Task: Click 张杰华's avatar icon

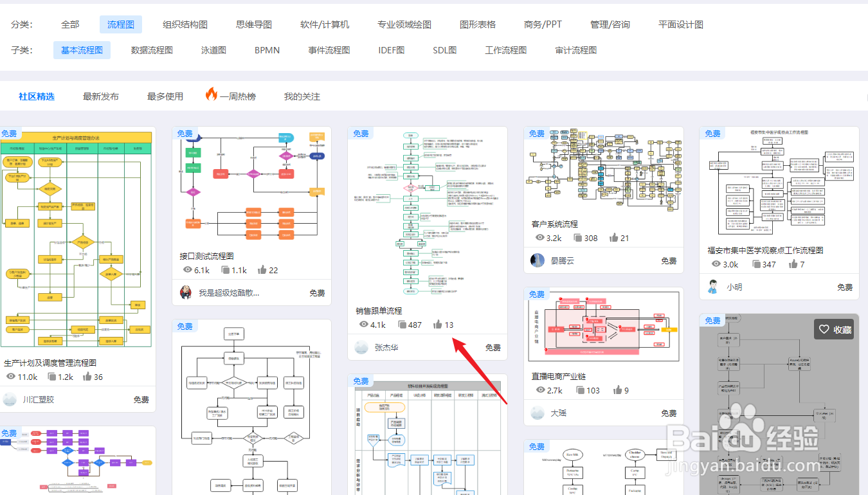Action: point(360,347)
